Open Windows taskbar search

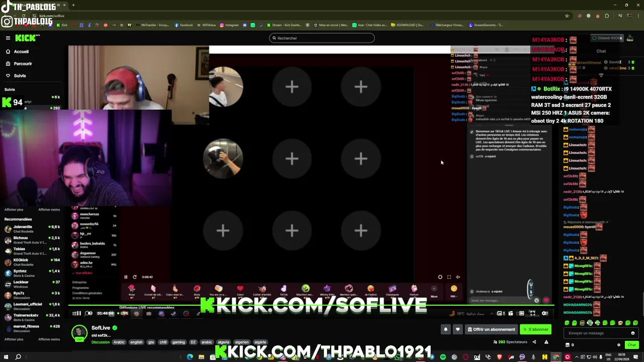(18, 357)
